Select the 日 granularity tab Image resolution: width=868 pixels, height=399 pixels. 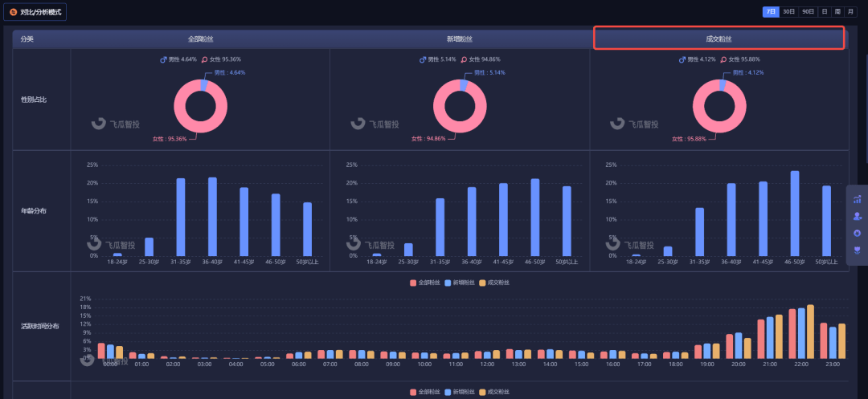tap(825, 11)
